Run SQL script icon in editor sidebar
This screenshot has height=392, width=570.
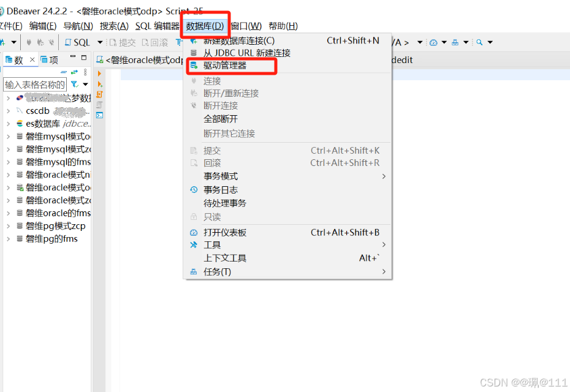[100, 94]
